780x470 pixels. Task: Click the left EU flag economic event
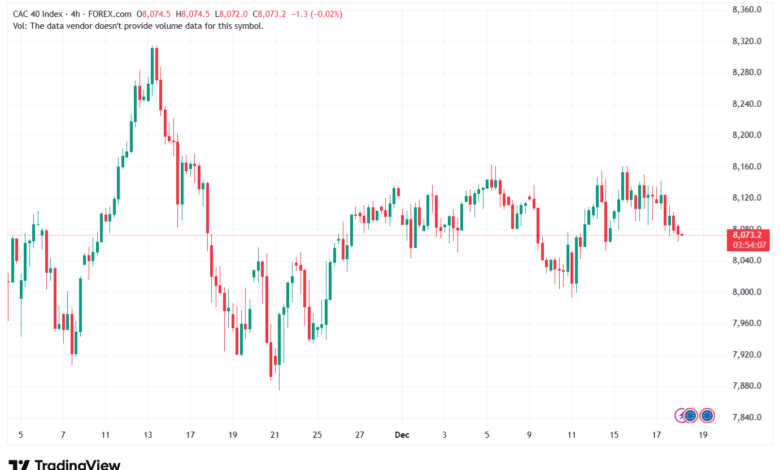[691, 415]
